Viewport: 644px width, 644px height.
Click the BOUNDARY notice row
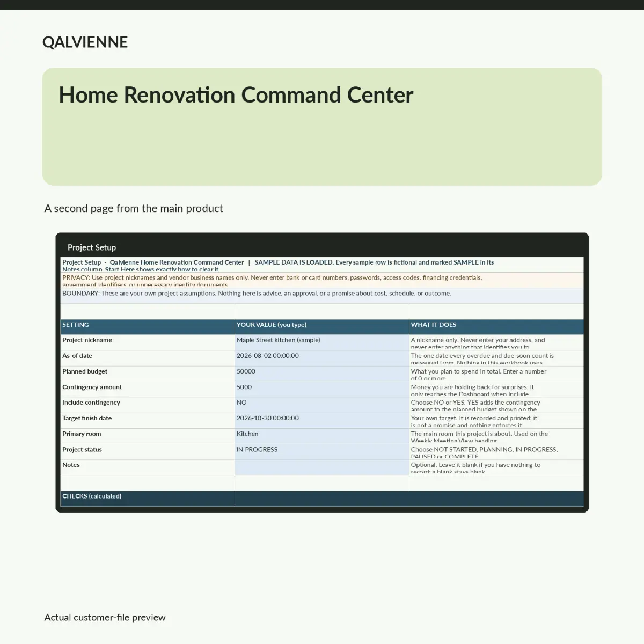coord(322,296)
